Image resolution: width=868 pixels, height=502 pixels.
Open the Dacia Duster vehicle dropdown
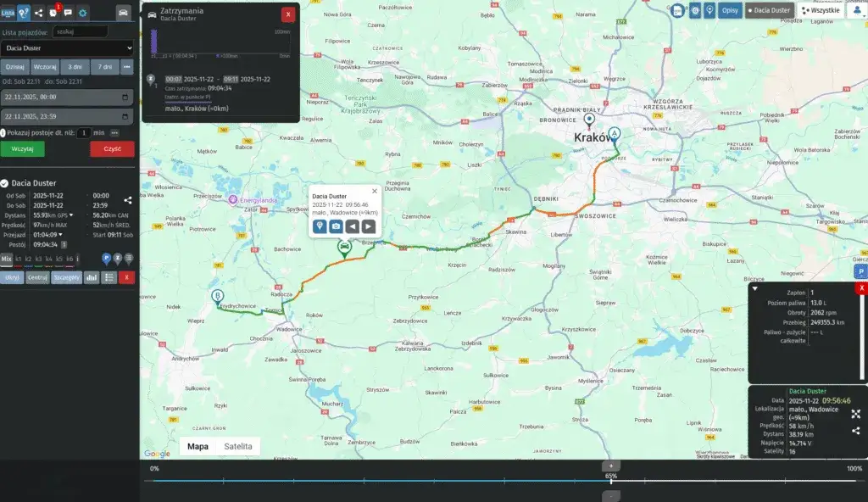point(67,48)
